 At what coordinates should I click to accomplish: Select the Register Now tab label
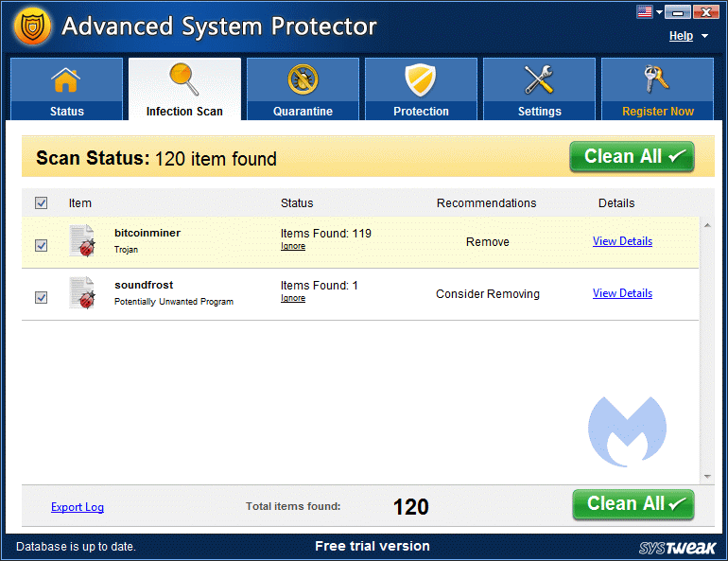pyautogui.click(x=658, y=112)
